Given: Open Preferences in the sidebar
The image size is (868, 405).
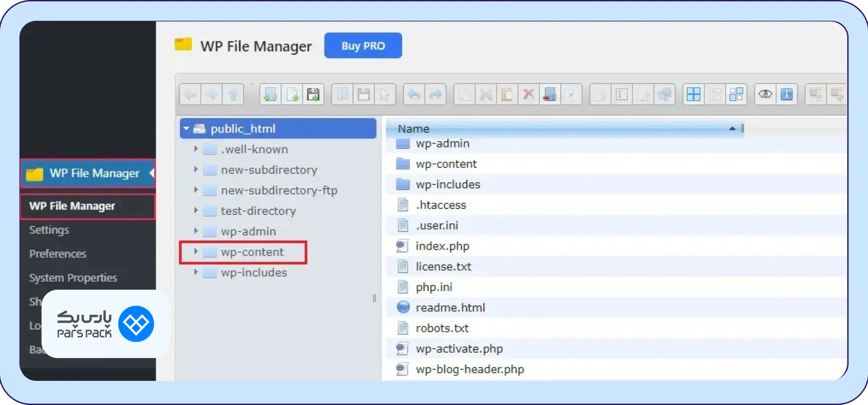Looking at the screenshot, I should [x=58, y=254].
